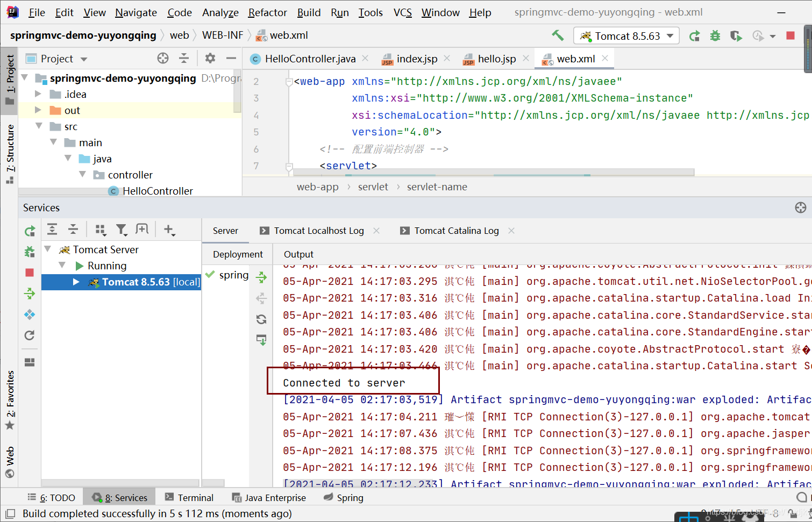Expand the out folder in project tree
Image resolution: width=812 pixels, height=522 pixels.
[38, 110]
